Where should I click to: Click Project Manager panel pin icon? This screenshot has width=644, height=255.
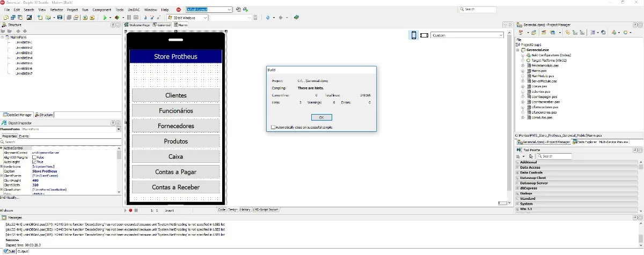634,25
